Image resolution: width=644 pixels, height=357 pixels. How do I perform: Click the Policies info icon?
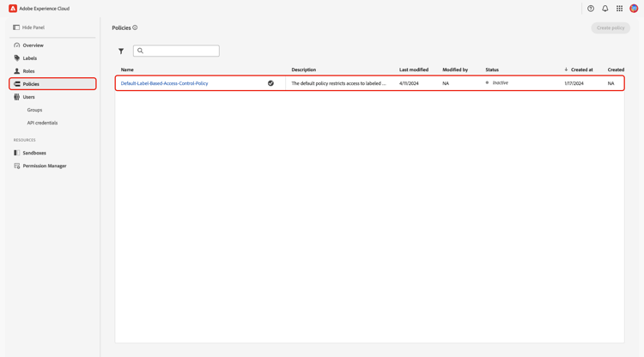[135, 27]
